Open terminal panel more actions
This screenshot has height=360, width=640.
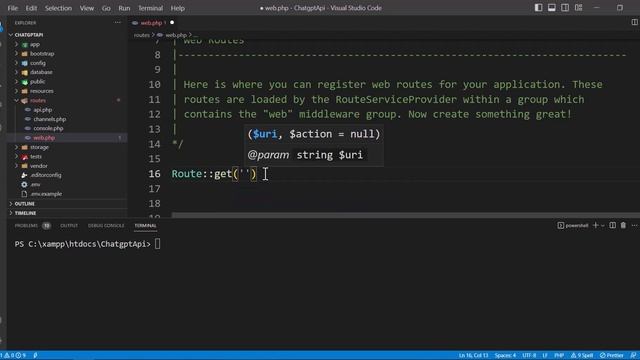[x=634, y=225]
